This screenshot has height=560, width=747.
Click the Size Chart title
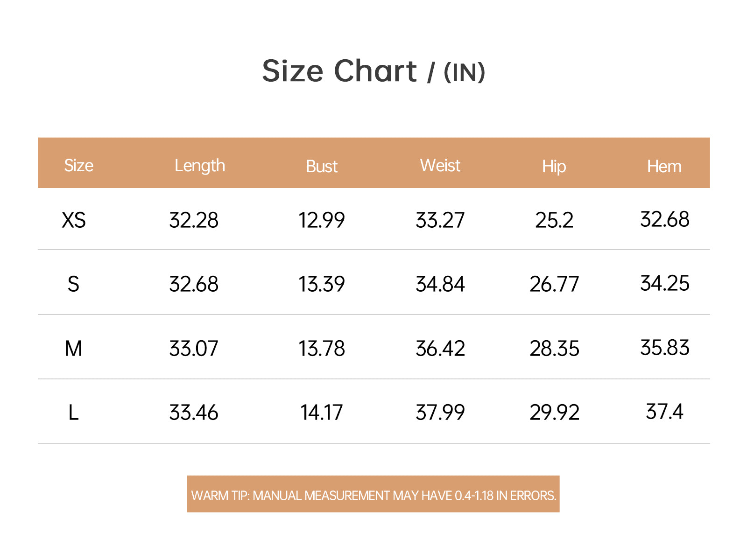(373, 71)
